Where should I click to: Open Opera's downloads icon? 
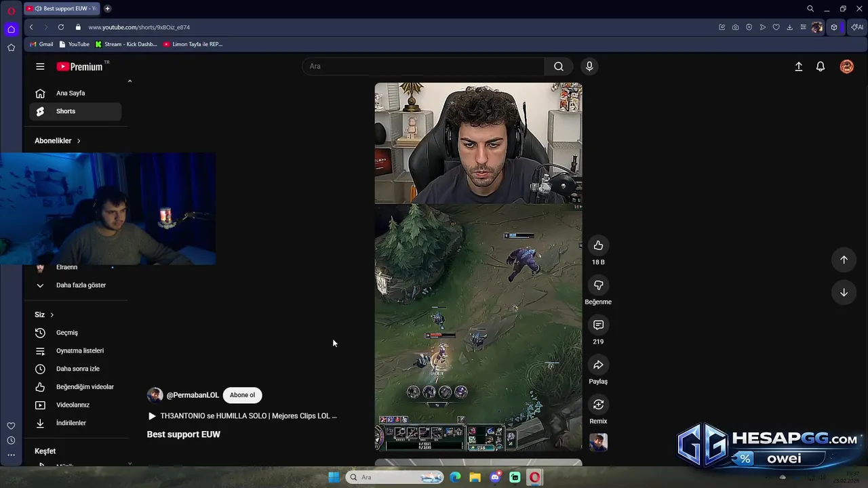point(789,27)
